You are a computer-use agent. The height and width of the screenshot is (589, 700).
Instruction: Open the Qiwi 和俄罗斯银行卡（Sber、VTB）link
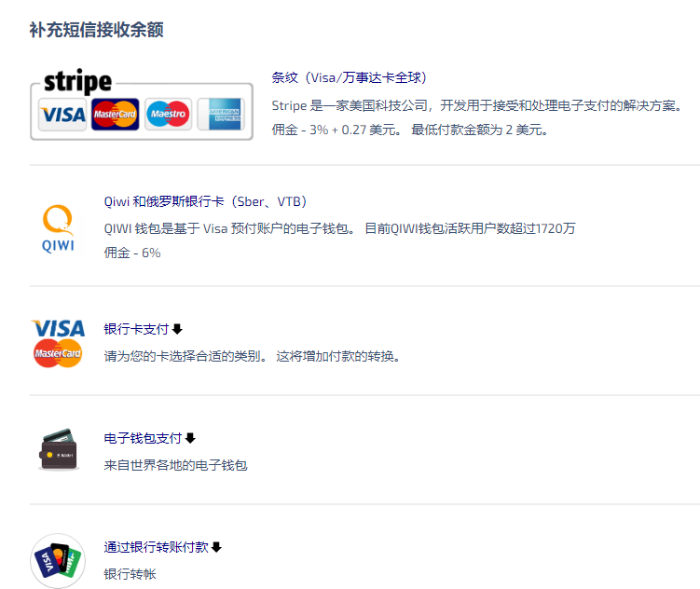pos(205,201)
